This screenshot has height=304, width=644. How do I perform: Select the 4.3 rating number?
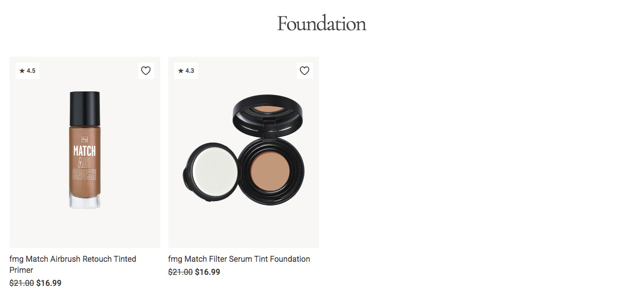coord(190,71)
